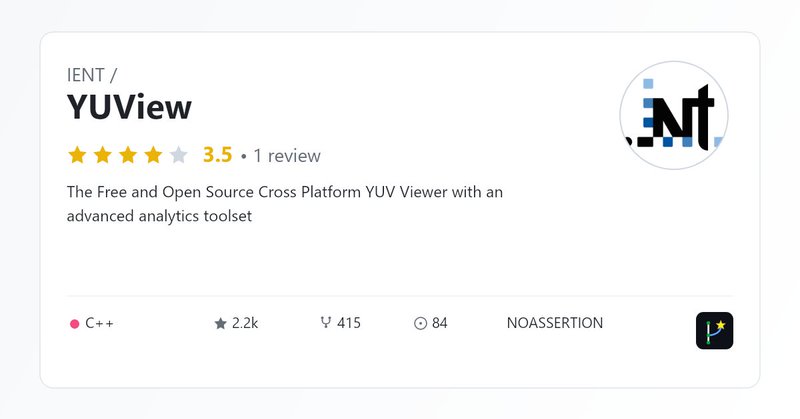The height and width of the screenshot is (419, 800).
Task: Click the pink C++ language color dot
Action: [x=74, y=324]
